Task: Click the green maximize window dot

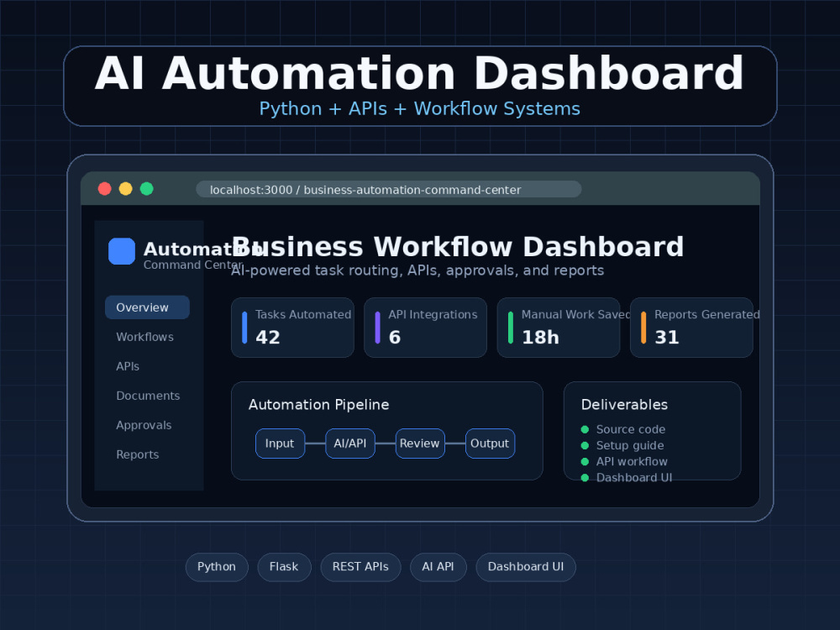Action: tap(147, 188)
